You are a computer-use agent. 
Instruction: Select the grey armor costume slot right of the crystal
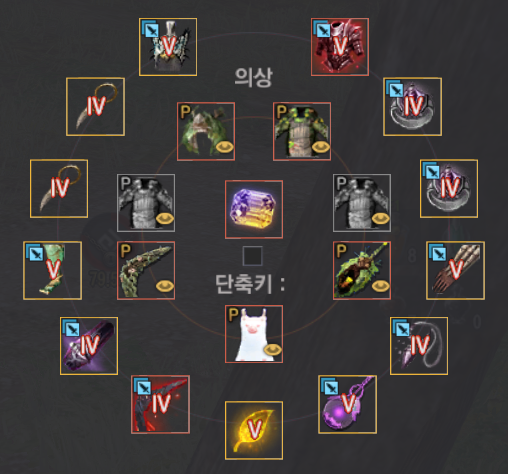(362, 203)
